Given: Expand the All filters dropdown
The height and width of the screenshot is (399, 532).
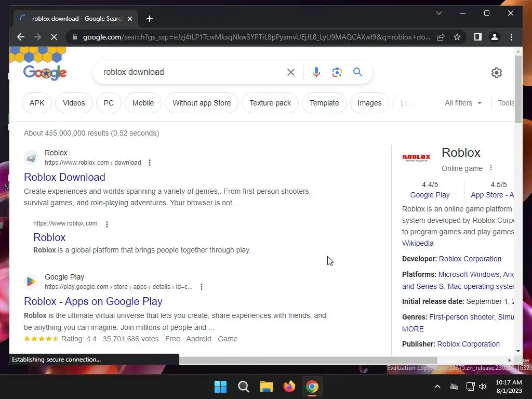Looking at the screenshot, I should 463,103.
